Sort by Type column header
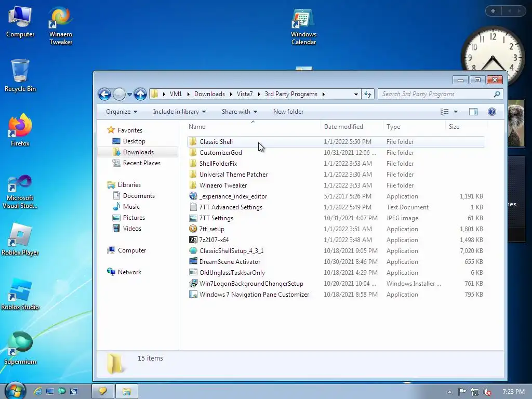The width and height of the screenshot is (532, 399). (414, 127)
